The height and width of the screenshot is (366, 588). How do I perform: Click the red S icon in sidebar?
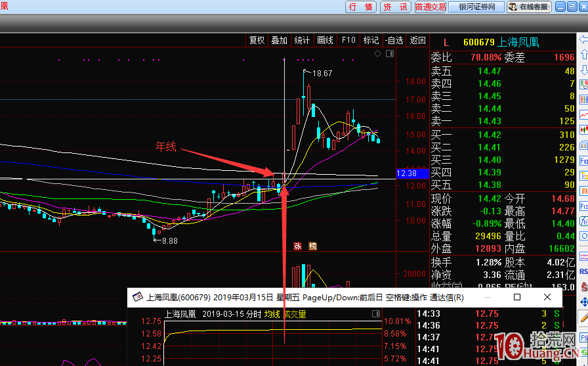point(584,286)
